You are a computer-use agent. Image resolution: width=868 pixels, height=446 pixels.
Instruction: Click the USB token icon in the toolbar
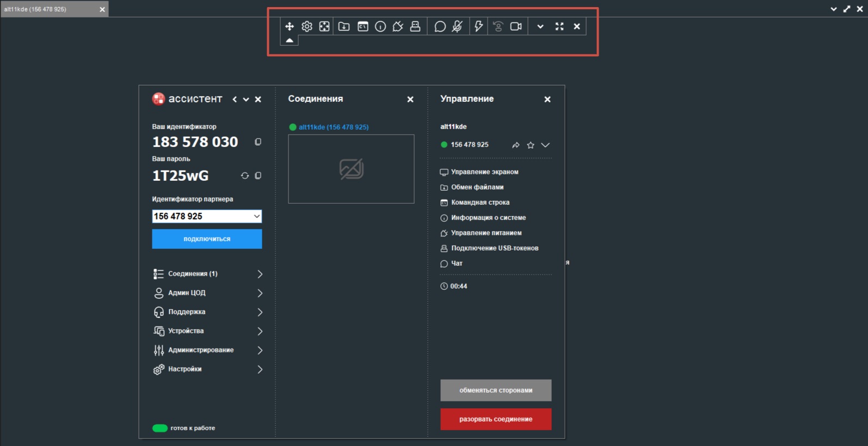pos(415,26)
